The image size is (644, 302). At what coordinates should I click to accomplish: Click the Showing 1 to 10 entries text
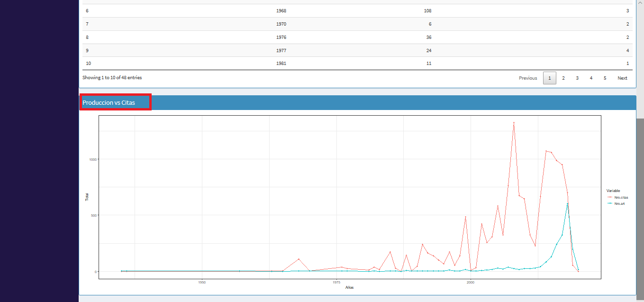coord(112,78)
